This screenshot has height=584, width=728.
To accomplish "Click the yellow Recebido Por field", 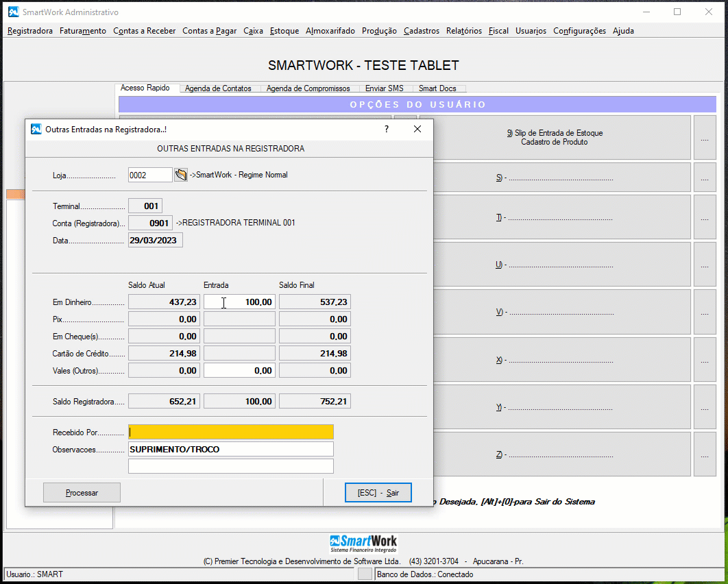I will [231, 432].
